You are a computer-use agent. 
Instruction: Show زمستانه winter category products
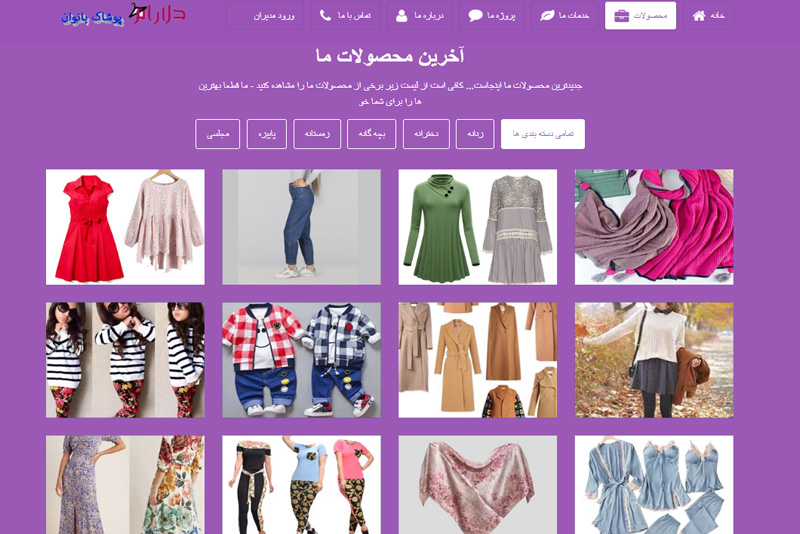[317, 134]
